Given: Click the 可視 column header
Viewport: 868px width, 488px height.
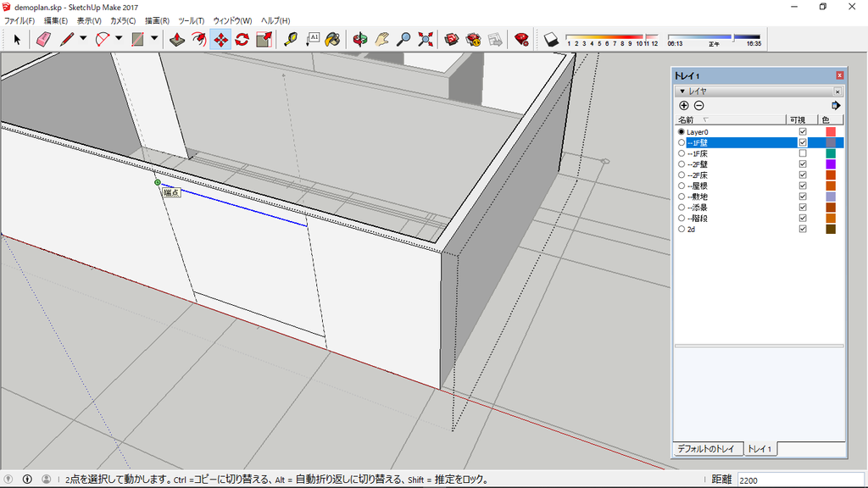Looking at the screenshot, I should click(x=802, y=120).
